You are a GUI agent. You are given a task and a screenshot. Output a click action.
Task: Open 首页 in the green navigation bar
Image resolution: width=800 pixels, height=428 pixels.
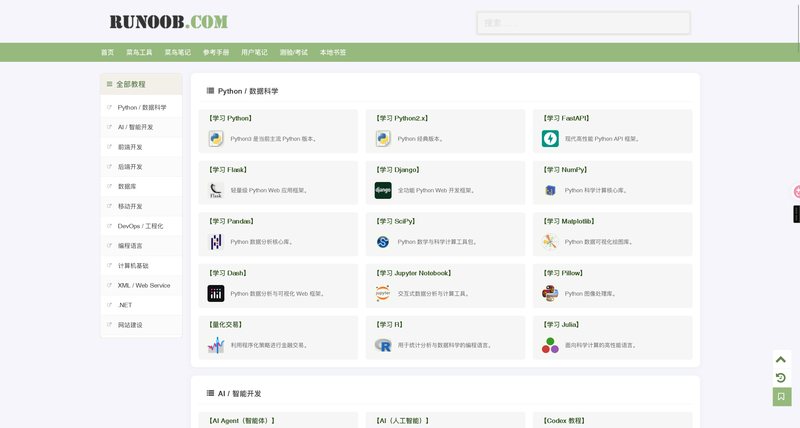pyautogui.click(x=107, y=53)
